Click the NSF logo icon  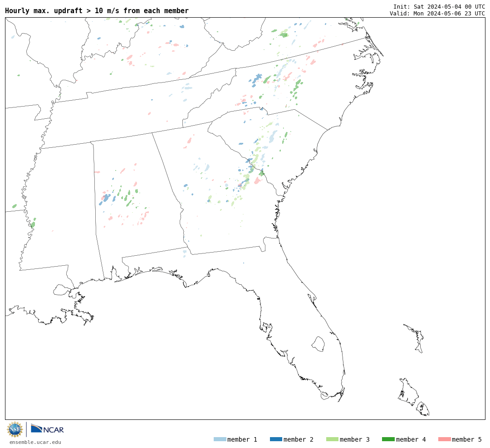click(x=15, y=429)
